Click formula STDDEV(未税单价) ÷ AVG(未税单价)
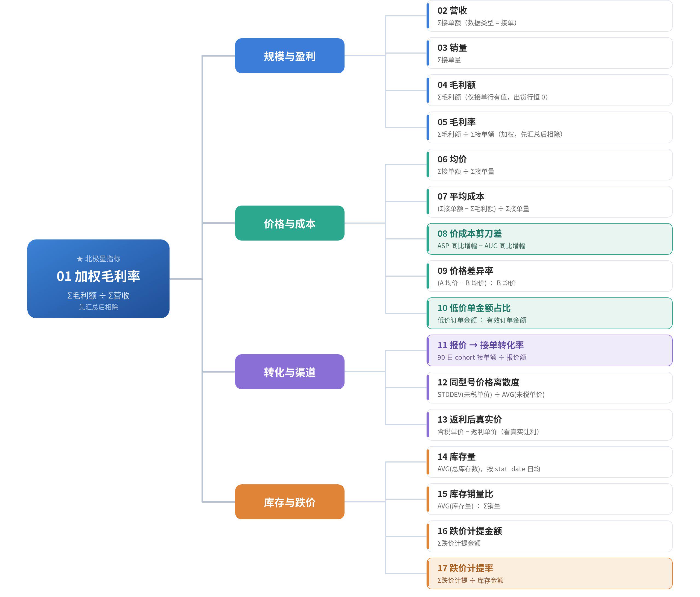This screenshot has height=597, width=700. pyautogui.click(x=491, y=394)
